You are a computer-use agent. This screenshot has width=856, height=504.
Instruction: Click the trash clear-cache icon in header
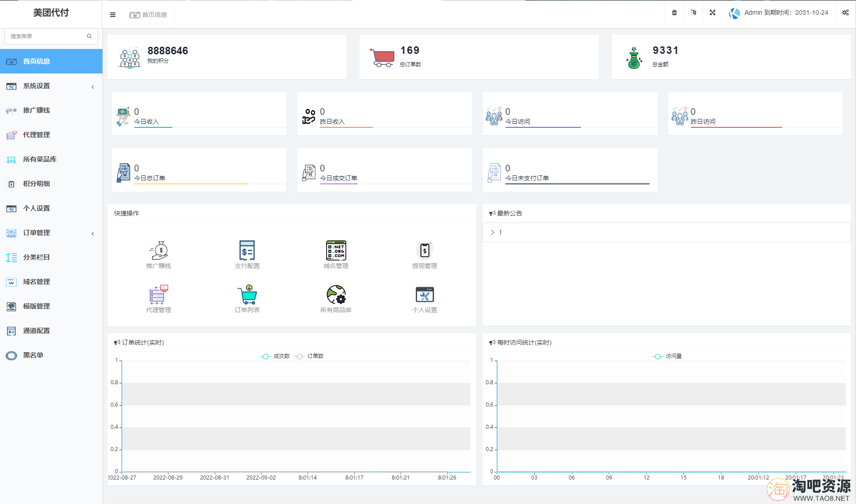(x=674, y=13)
